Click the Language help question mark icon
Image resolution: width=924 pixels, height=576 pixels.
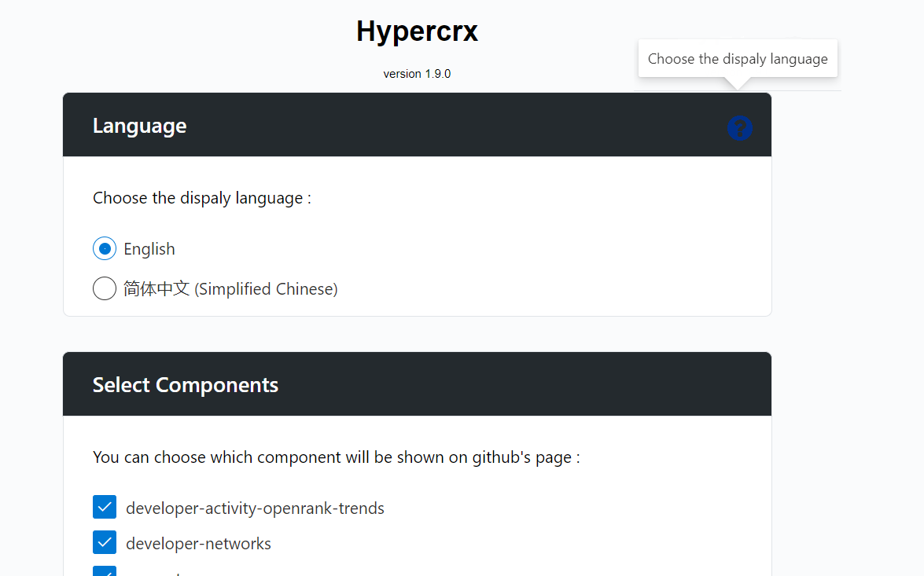739,127
